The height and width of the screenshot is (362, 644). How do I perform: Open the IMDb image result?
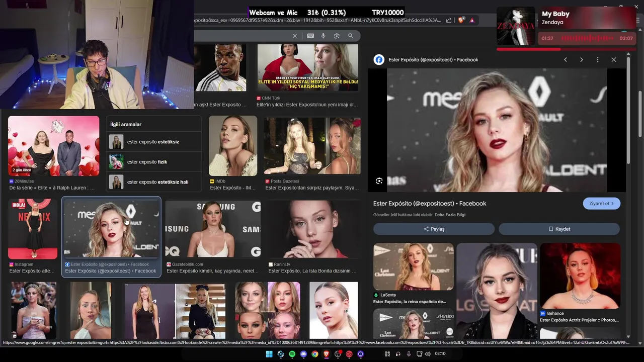233,146
